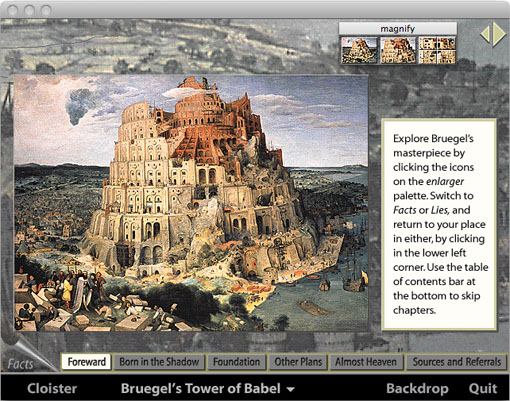Open the Bruegel's Tower of Babel title menu
The image size is (510, 401).
click(200, 389)
